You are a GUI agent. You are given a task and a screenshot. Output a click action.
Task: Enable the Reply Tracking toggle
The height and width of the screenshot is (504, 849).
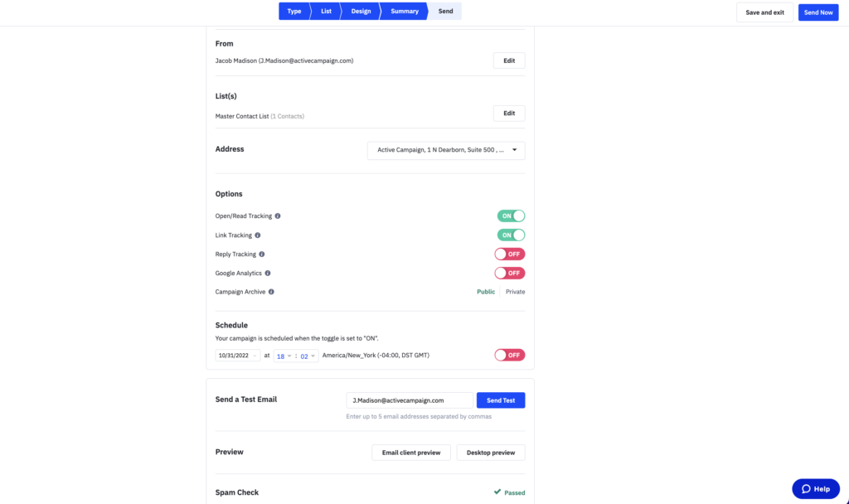(510, 254)
